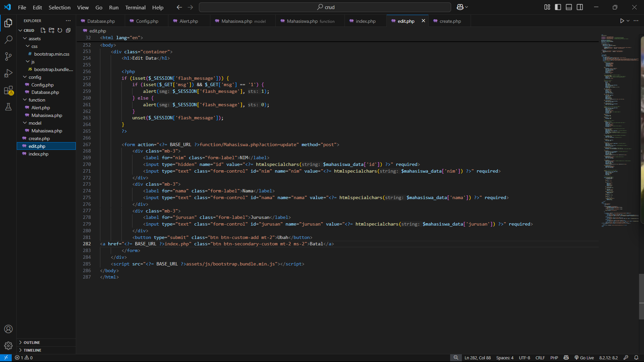The height and width of the screenshot is (362, 644).
Task: Toggle the primary side bar
Action: [x=558, y=7]
